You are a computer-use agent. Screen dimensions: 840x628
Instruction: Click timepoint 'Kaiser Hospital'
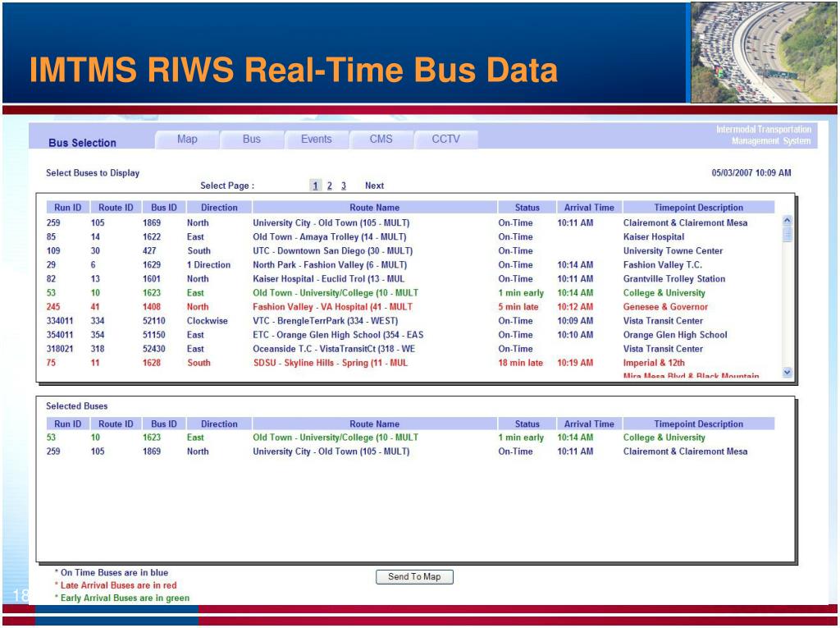[654, 237]
